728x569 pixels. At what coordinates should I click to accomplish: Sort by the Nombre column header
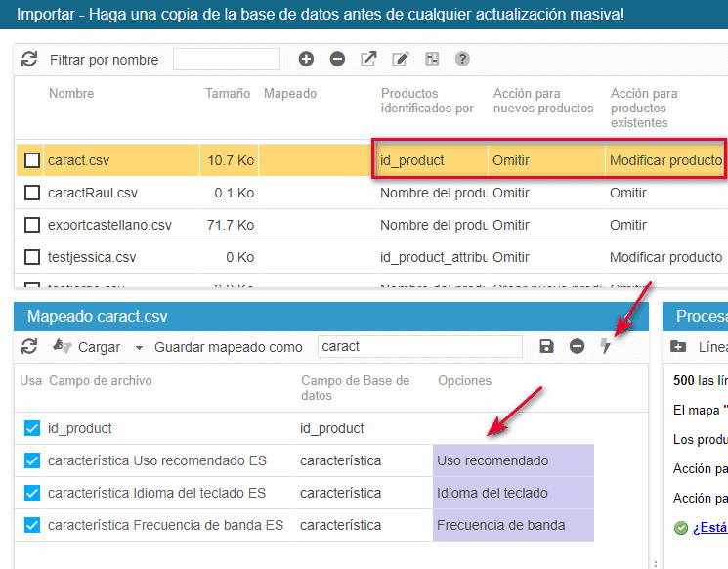point(70,94)
